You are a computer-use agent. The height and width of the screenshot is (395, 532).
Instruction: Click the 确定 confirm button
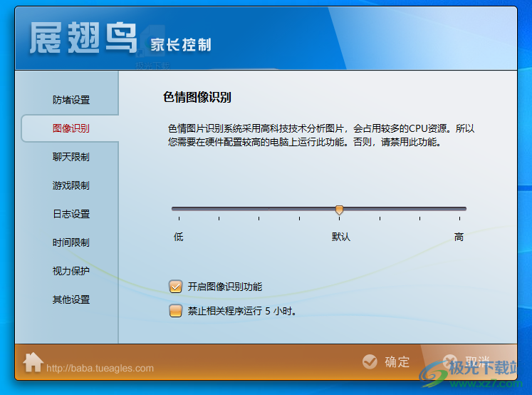(386, 361)
